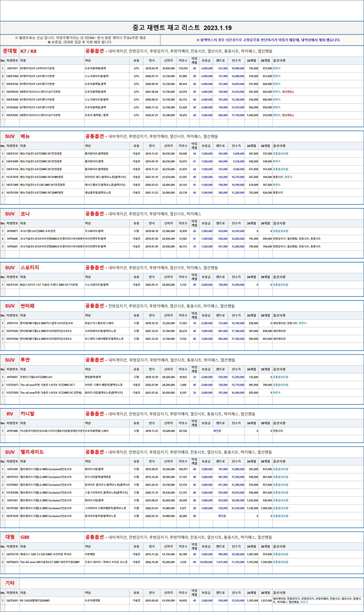Select rent fee 820,000
Image resolution: width=364 pixels, height=612 pixels.
[223, 115]
